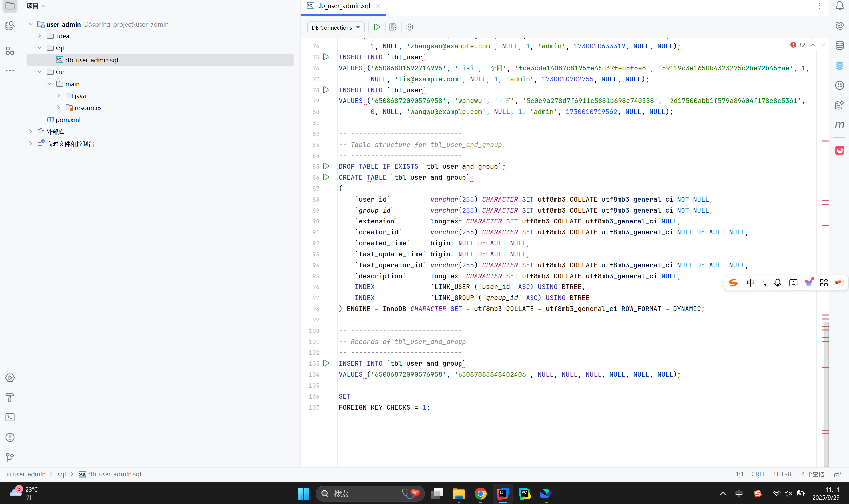Collapse the src folder node
This screenshot has height=504, width=849.
point(40,72)
